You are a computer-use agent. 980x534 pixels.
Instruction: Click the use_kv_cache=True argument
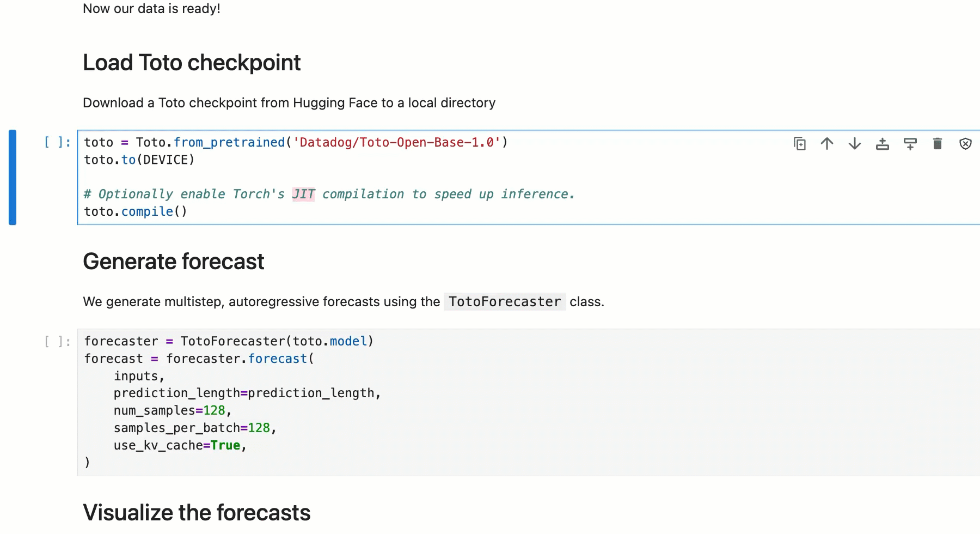(x=180, y=445)
